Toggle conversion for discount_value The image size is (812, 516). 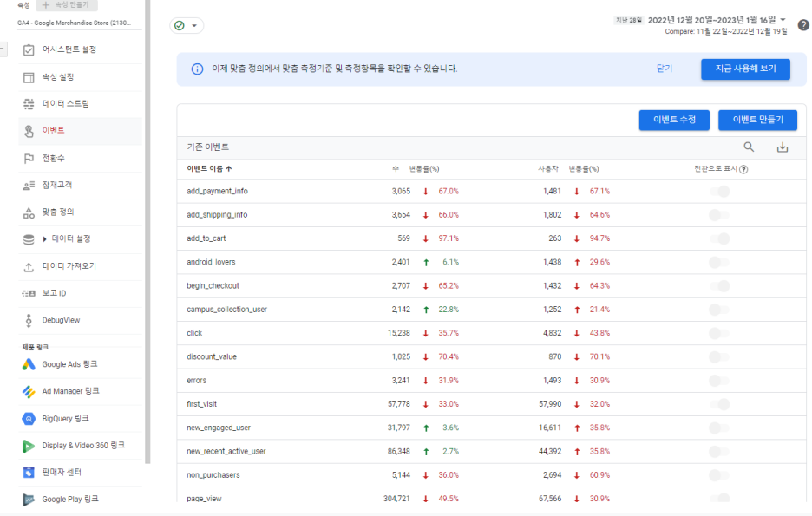[x=719, y=356]
